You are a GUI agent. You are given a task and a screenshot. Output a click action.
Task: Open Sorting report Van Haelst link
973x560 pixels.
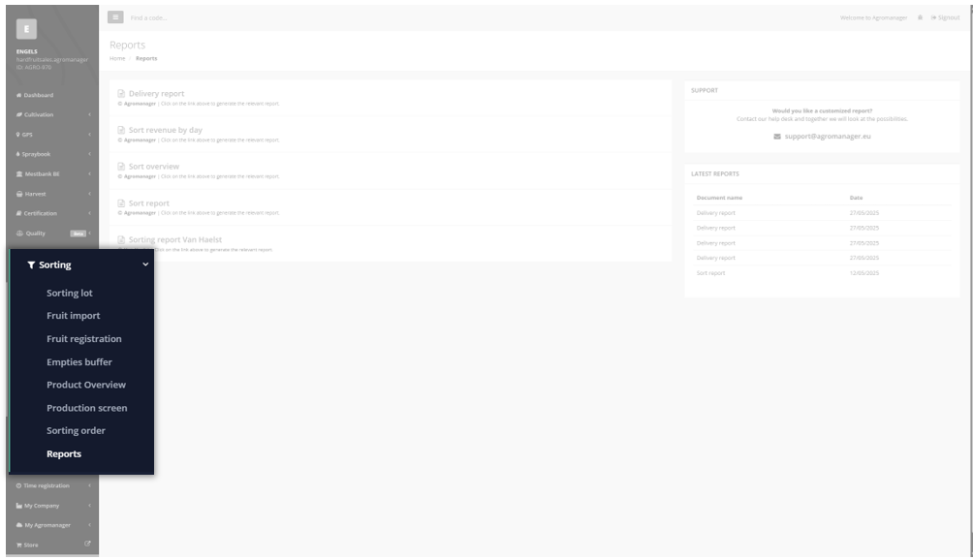point(175,240)
